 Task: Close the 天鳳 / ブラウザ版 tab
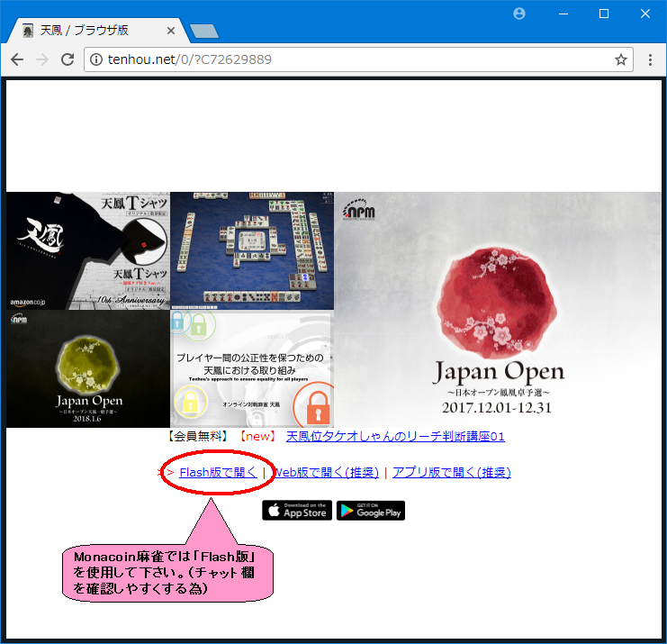coord(171,31)
